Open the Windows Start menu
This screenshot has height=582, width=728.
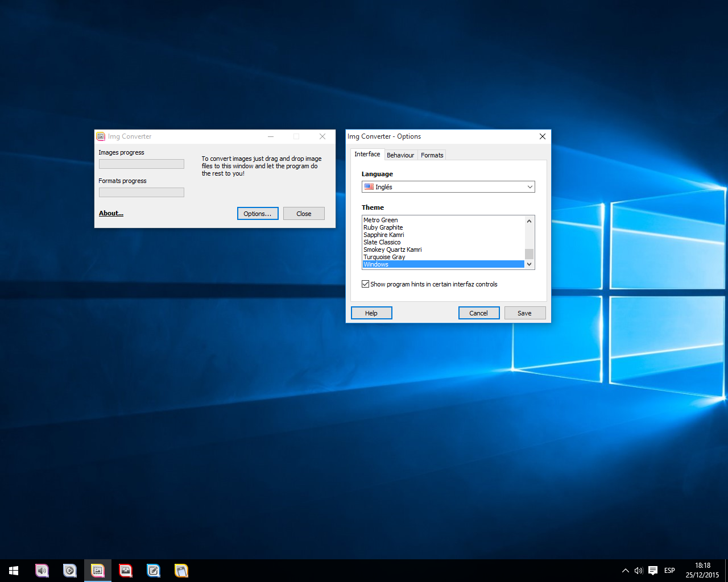(14, 571)
